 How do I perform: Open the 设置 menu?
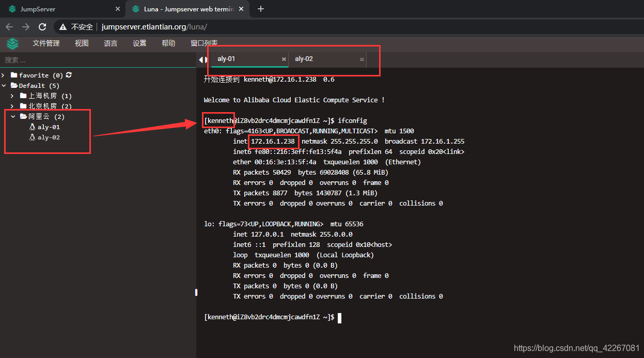(x=139, y=43)
